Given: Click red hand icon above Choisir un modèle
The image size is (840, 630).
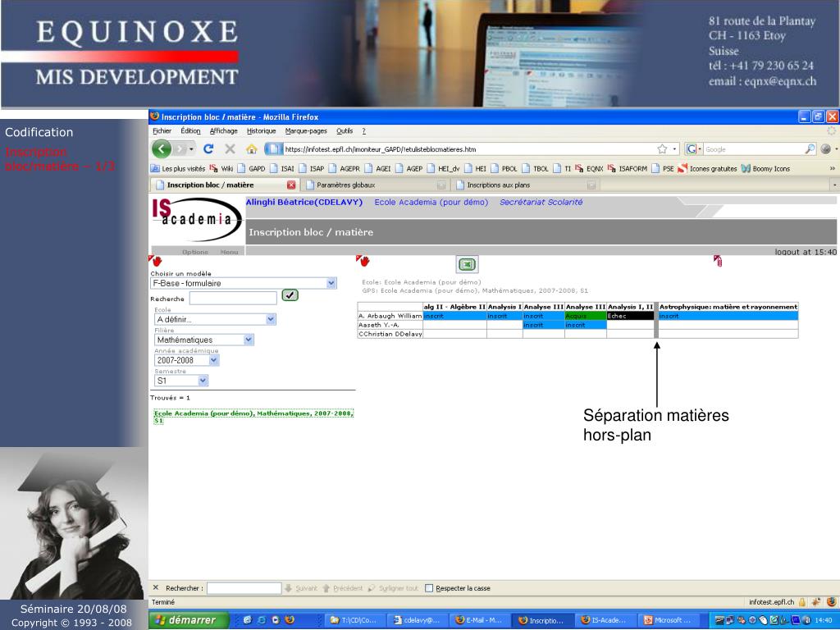Looking at the screenshot, I should tap(155, 261).
